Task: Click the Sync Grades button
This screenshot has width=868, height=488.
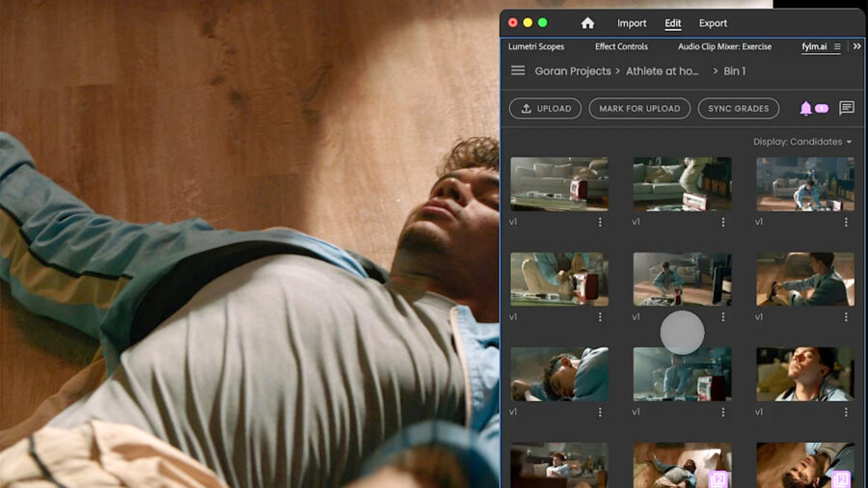Action: click(738, 109)
